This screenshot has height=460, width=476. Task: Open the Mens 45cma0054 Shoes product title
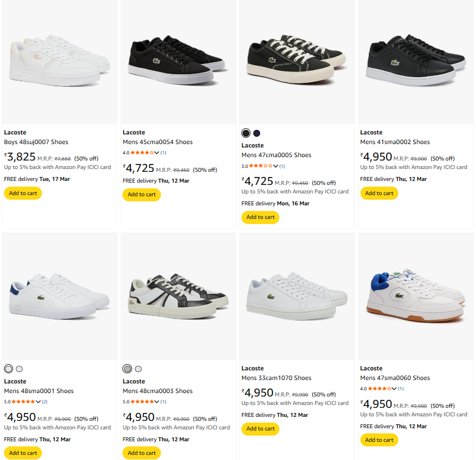pos(158,142)
